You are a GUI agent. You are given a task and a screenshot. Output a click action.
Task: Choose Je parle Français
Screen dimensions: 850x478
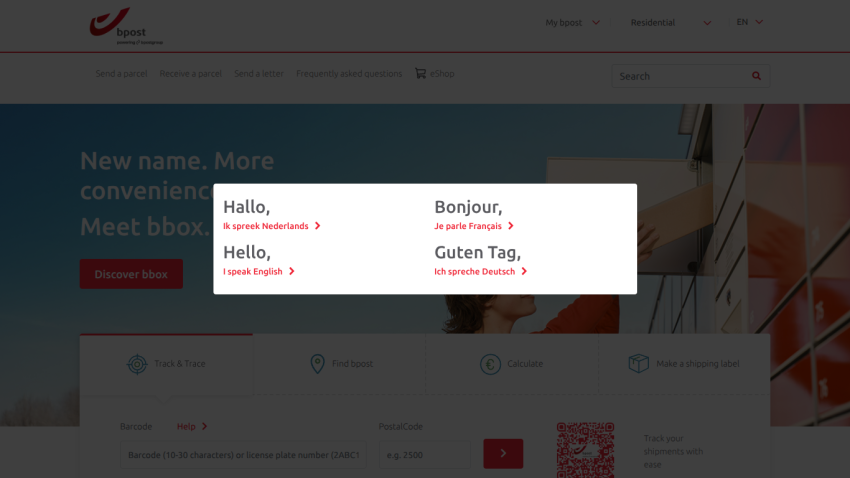pyautogui.click(x=468, y=226)
